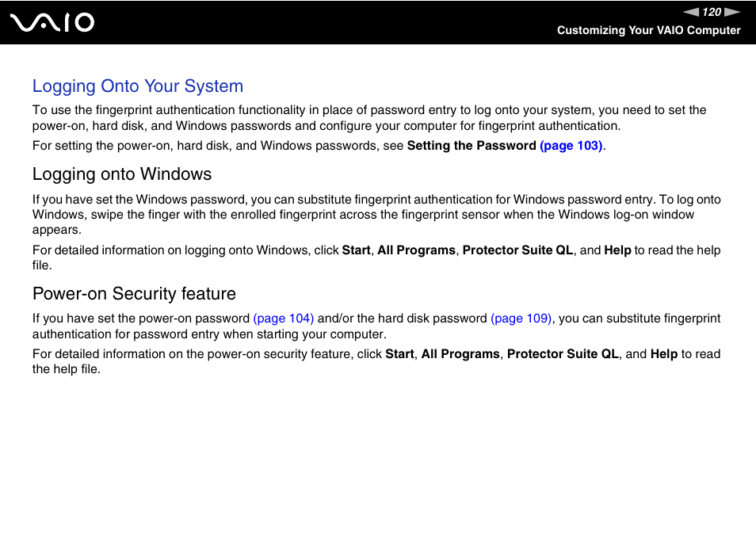756x534 pixels.
Task: Click Protector Suite QL in power-on security paragraph
Action: [x=563, y=353]
